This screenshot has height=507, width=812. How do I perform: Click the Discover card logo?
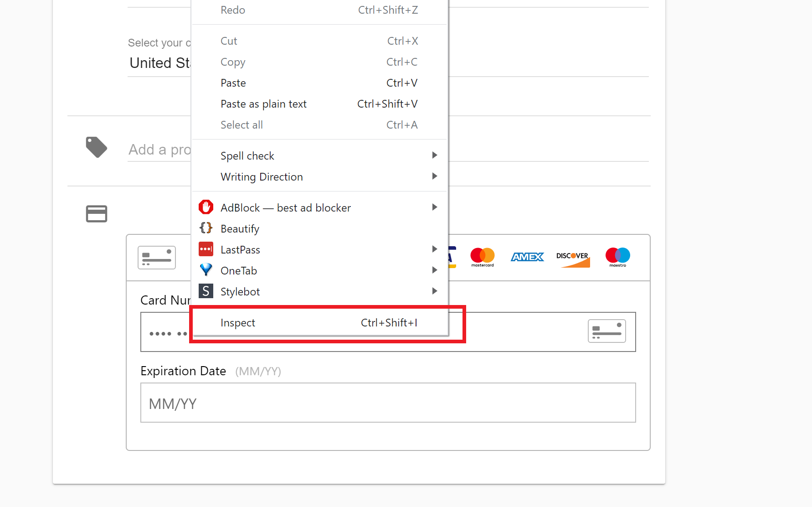pos(573,259)
